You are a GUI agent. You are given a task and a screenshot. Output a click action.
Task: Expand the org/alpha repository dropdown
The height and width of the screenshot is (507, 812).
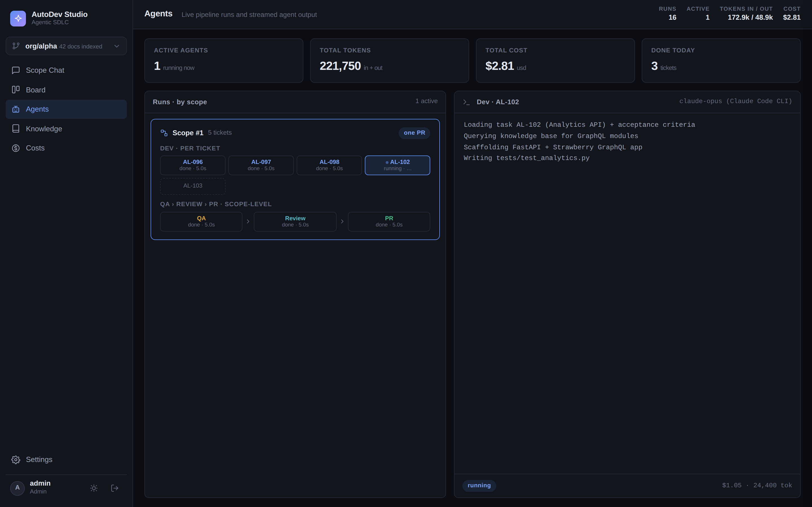coord(66,46)
